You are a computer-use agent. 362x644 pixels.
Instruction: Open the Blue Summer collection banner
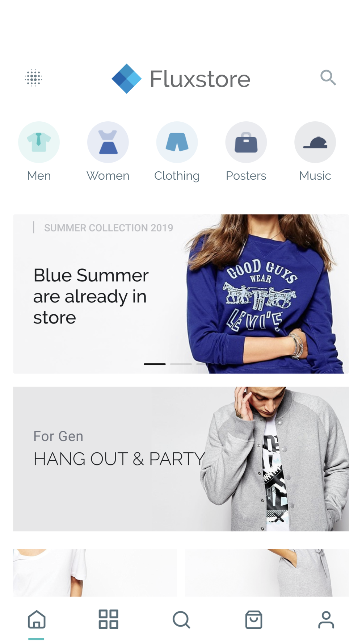click(x=181, y=294)
